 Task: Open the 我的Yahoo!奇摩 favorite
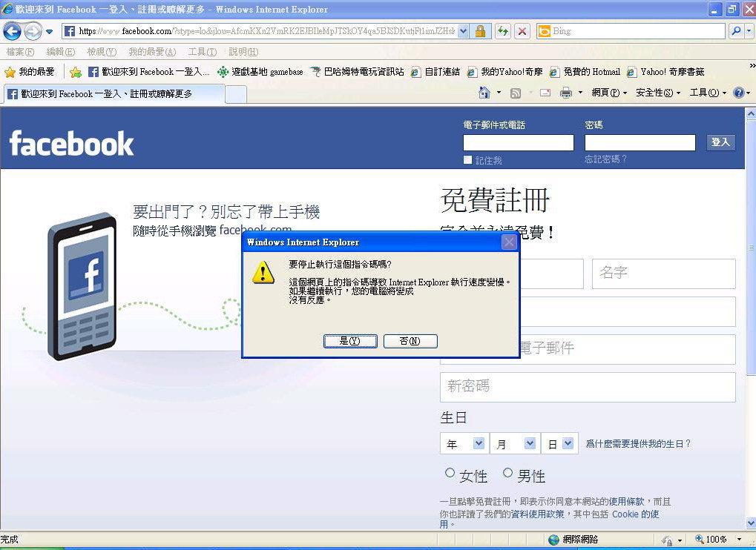504,72
